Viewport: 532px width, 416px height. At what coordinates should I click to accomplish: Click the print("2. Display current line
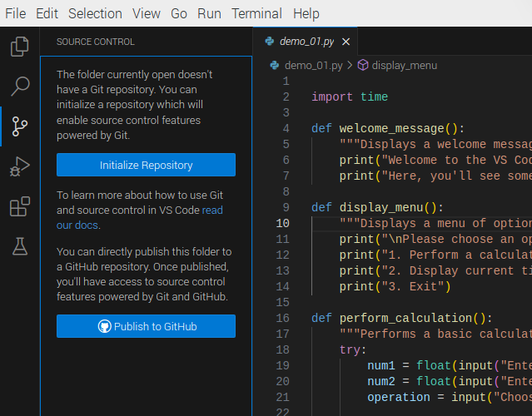[x=435, y=270]
